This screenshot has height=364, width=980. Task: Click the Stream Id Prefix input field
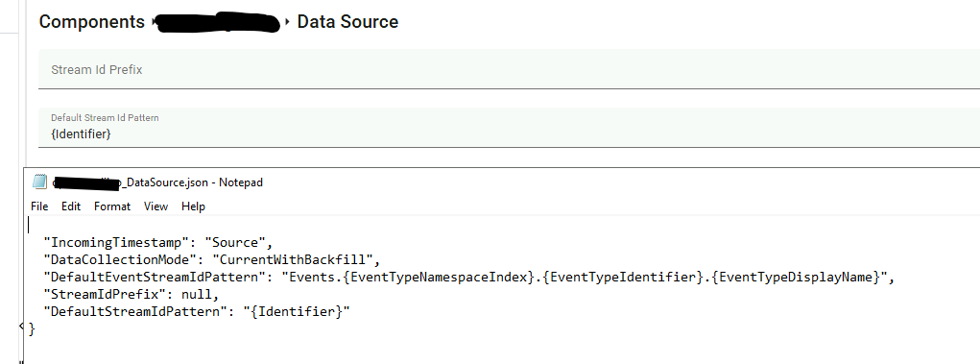(x=509, y=69)
